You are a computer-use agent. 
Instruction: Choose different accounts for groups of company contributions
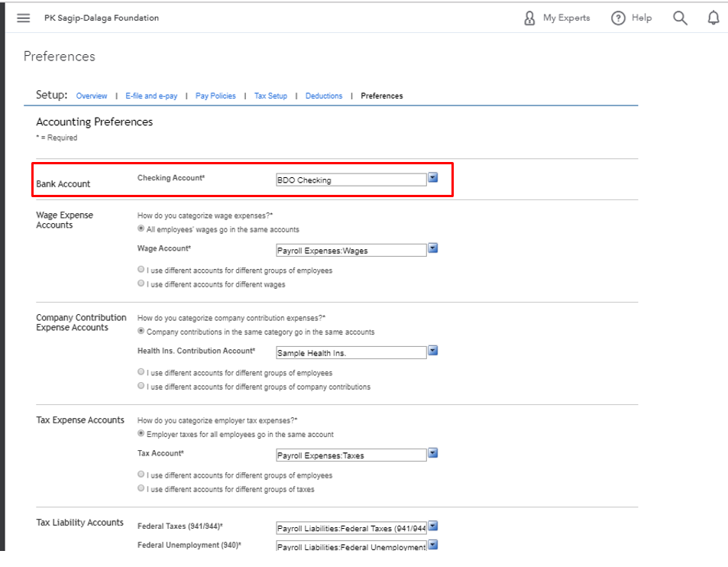(x=141, y=387)
